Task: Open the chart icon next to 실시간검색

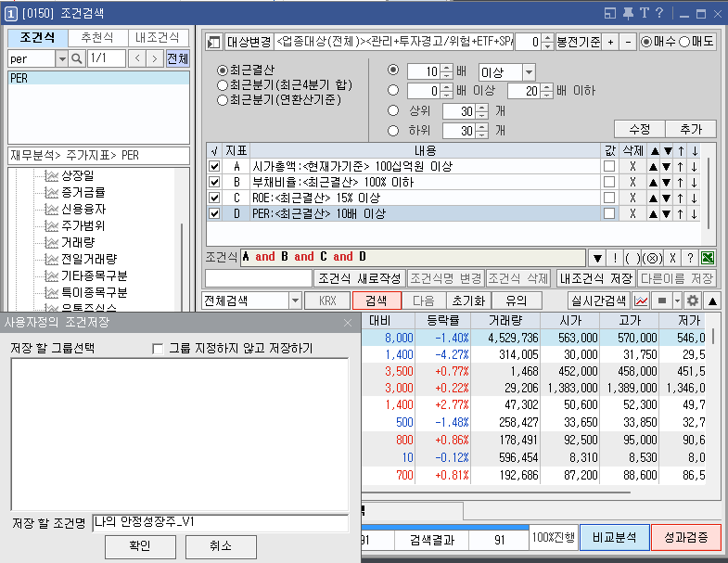Action: coord(641,301)
